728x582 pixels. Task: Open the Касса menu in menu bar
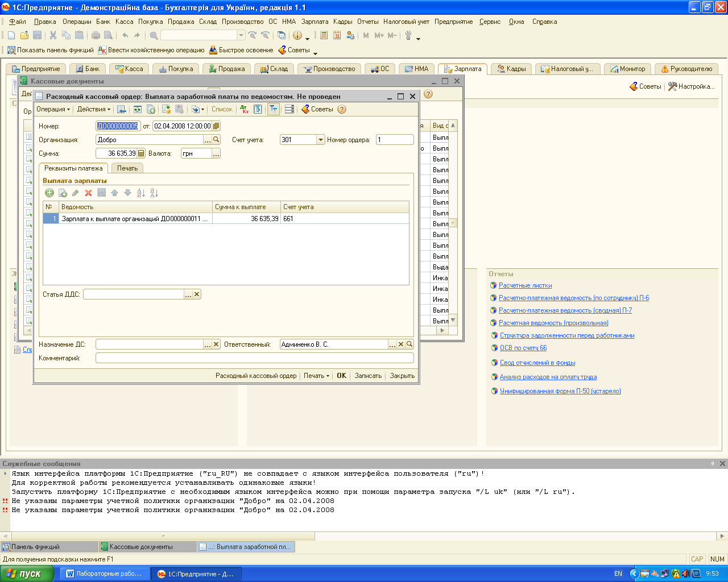click(124, 22)
